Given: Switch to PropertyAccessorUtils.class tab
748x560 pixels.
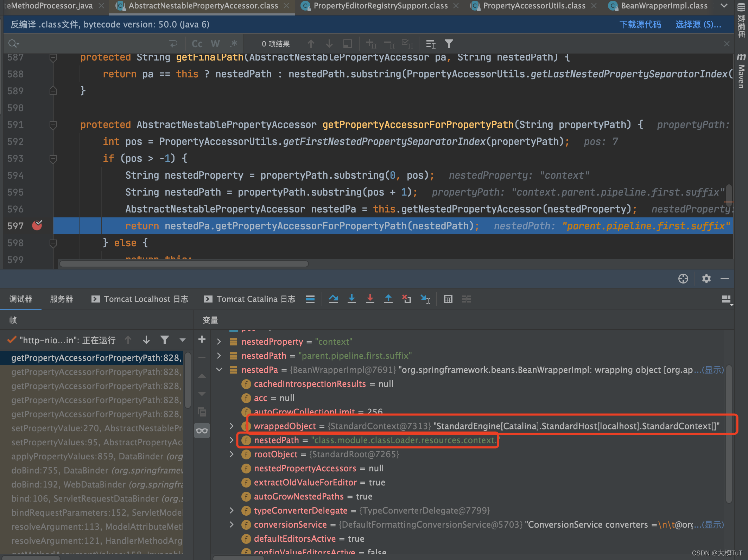Looking at the screenshot, I should 534,6.
